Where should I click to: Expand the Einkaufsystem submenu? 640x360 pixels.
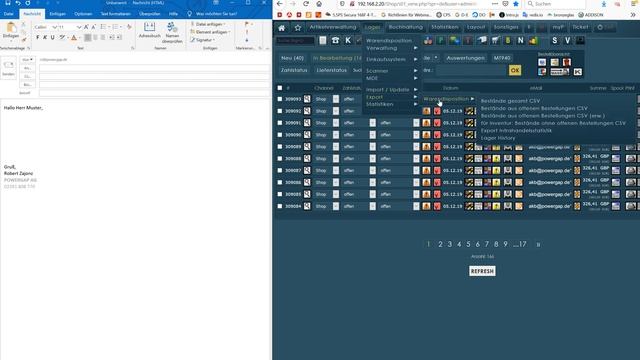click(x=391, y=59)
